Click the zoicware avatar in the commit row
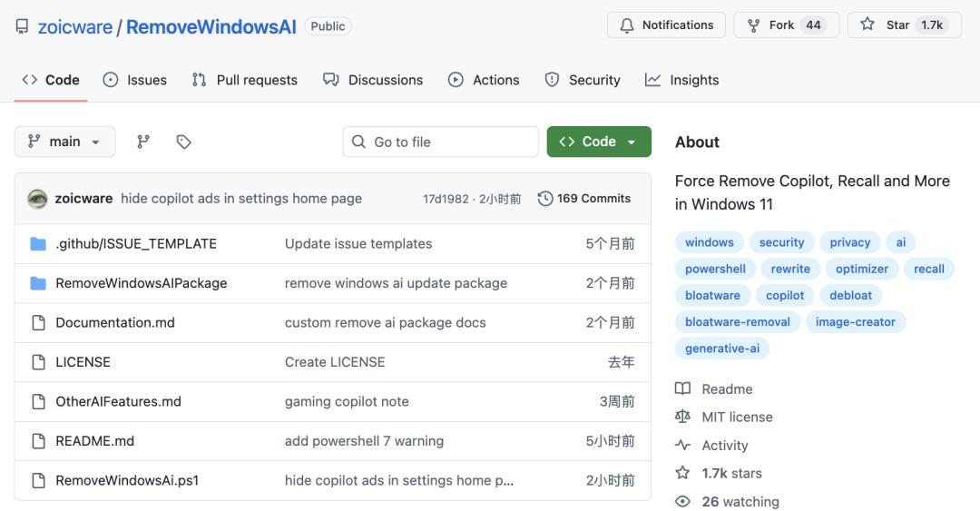Image resolution: width=980 pixels, height=511 pixels. (x=37, y=198)
